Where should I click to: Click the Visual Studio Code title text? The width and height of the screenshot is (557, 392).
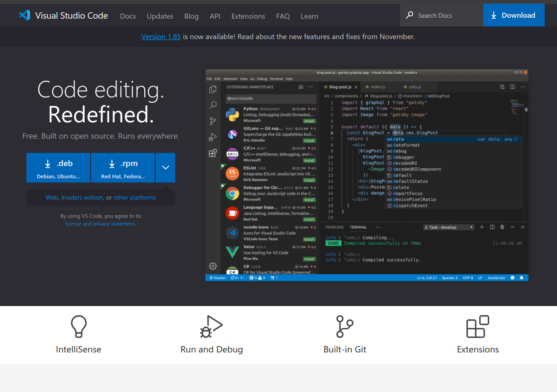tap(71, 15)
